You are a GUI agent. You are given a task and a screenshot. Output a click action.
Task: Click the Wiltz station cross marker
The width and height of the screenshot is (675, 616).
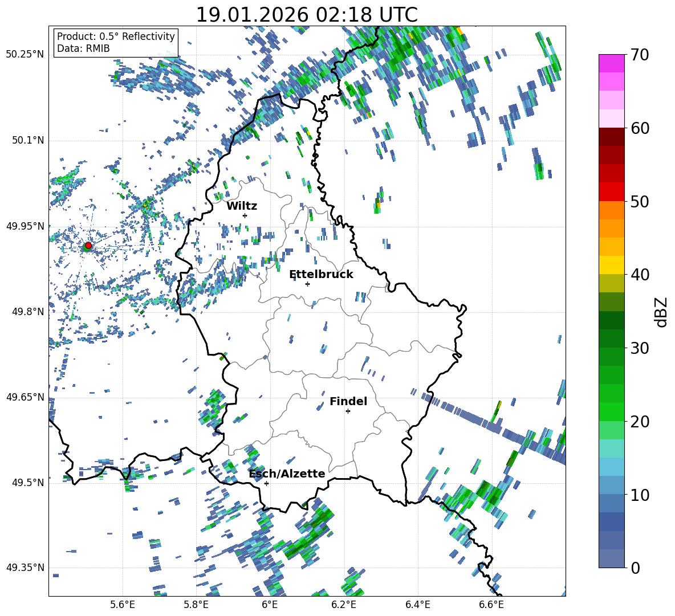coord(245,215)
